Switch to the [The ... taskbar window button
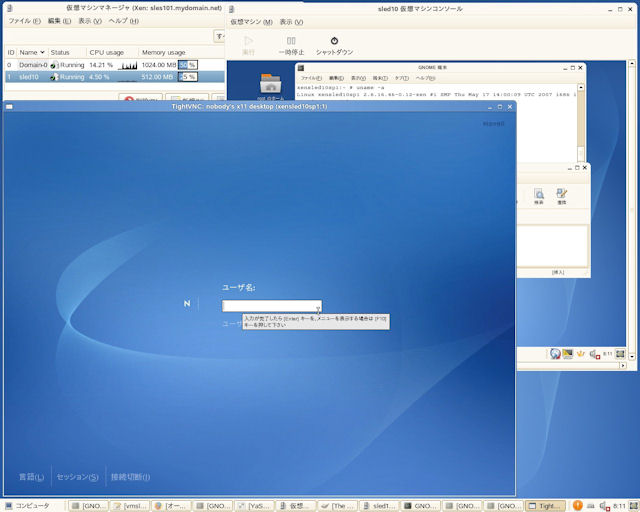640x512 pixels. (338, 506)
